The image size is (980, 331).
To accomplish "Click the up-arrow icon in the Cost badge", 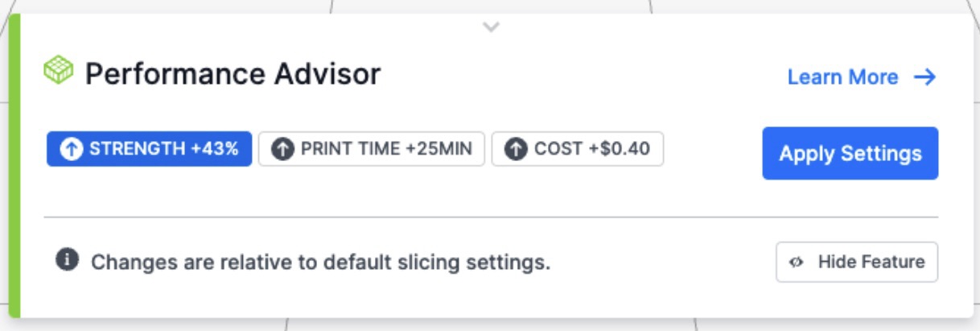I will [517, 149].
